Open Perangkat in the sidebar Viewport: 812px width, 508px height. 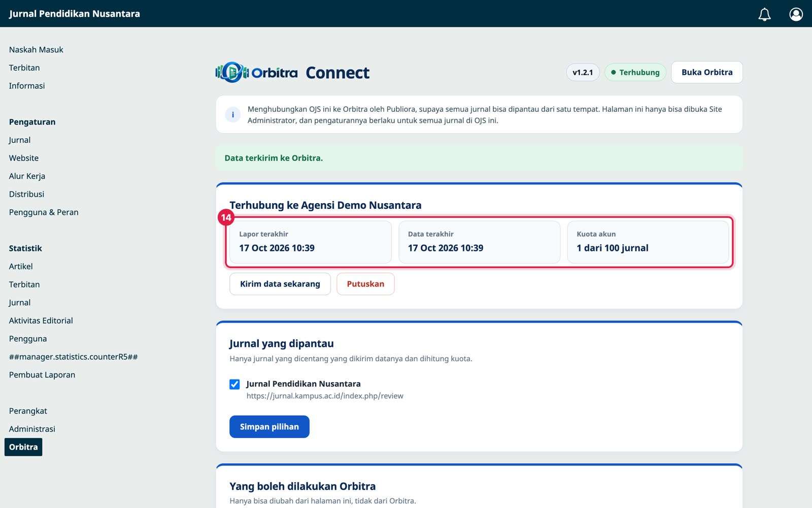pos(28,411)
